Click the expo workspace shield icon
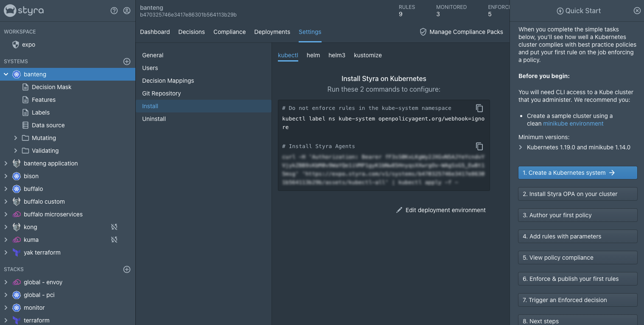The height and width of the screenshot is (325, 644). [16, 45]
